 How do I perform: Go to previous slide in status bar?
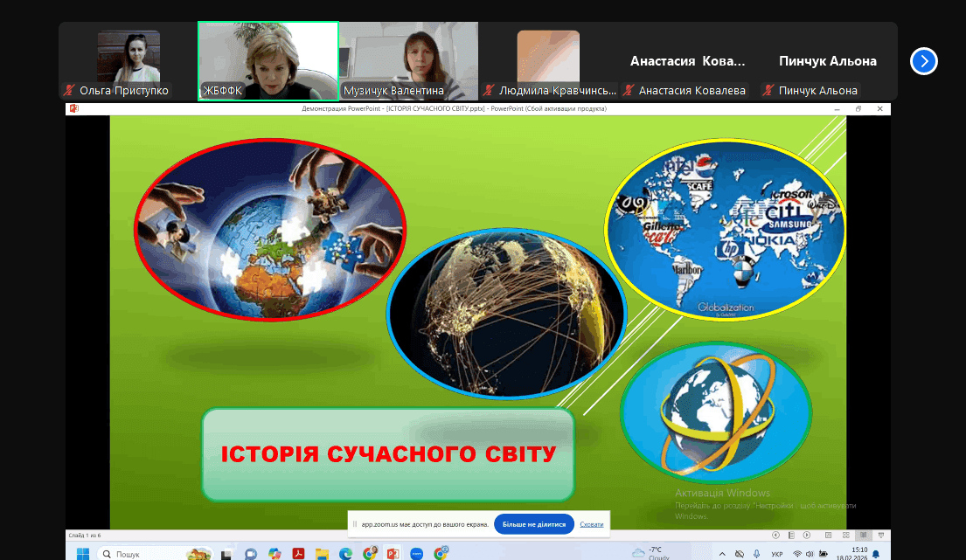click(776, 535)
